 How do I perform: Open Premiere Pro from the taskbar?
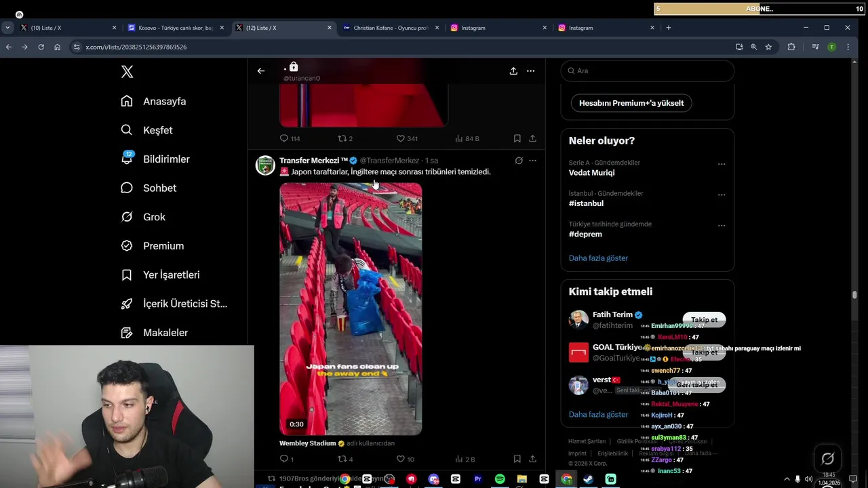click(x=477, y=479)
